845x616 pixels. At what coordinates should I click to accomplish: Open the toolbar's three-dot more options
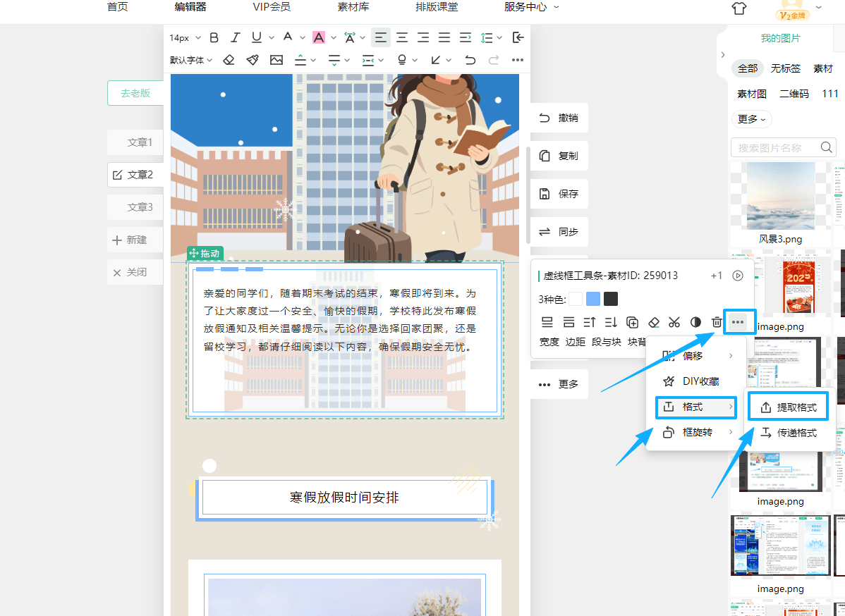(517, 60)
